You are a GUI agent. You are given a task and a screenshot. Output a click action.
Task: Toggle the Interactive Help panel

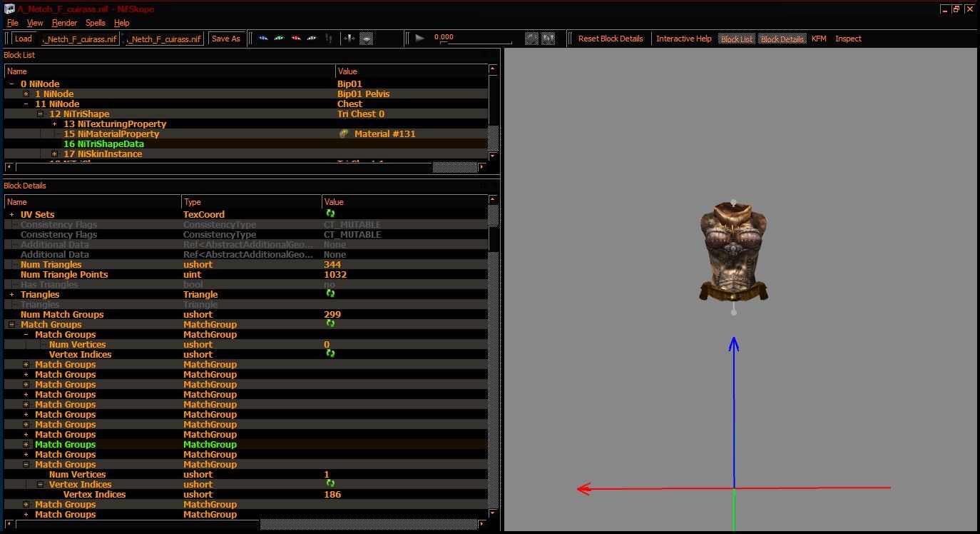coord(683,39)
